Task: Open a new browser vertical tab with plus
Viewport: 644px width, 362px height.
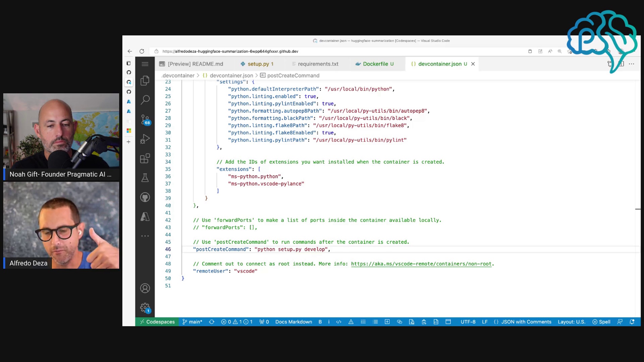Action: tap(128, 142)
